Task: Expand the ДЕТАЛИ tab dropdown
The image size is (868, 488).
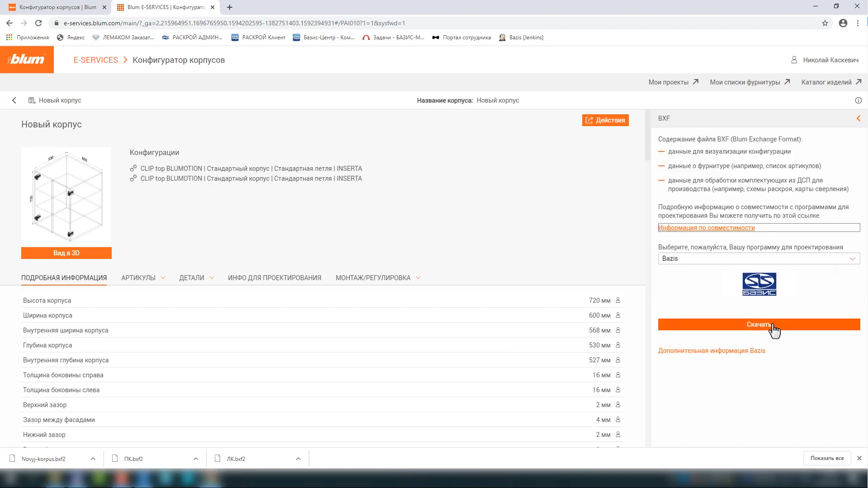Action: (212, 278)
